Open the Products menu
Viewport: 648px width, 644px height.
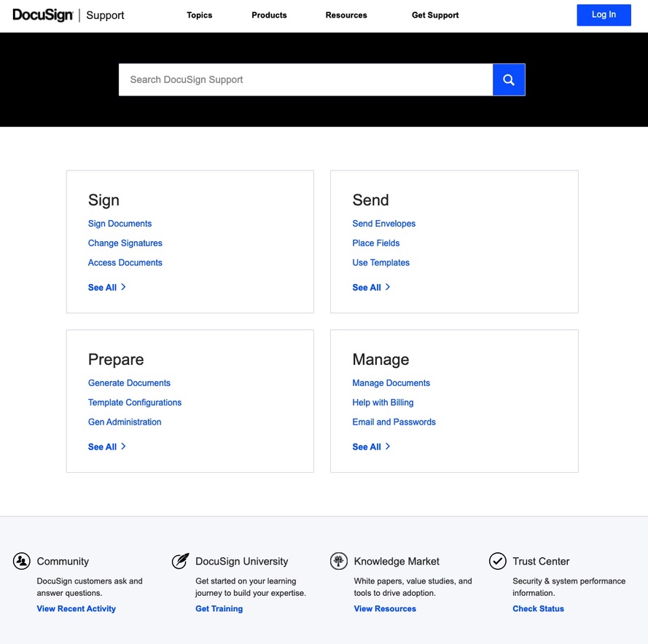[x=269, y=15]
